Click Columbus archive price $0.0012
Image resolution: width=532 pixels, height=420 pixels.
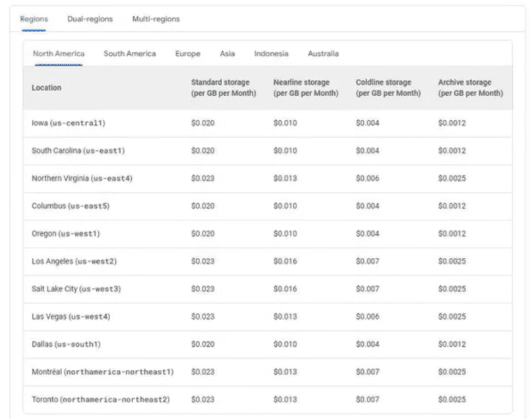(452, 206)
